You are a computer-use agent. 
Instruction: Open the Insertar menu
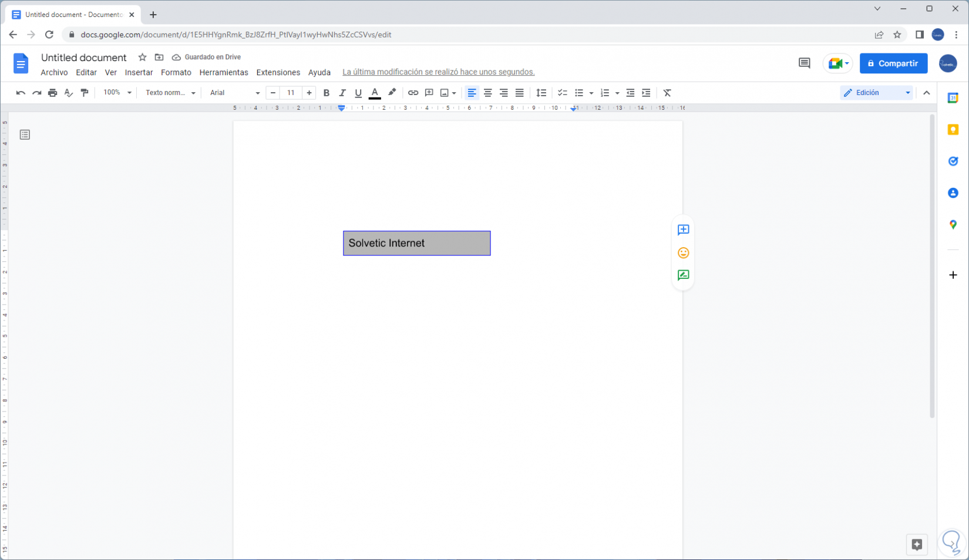[139, 72]
